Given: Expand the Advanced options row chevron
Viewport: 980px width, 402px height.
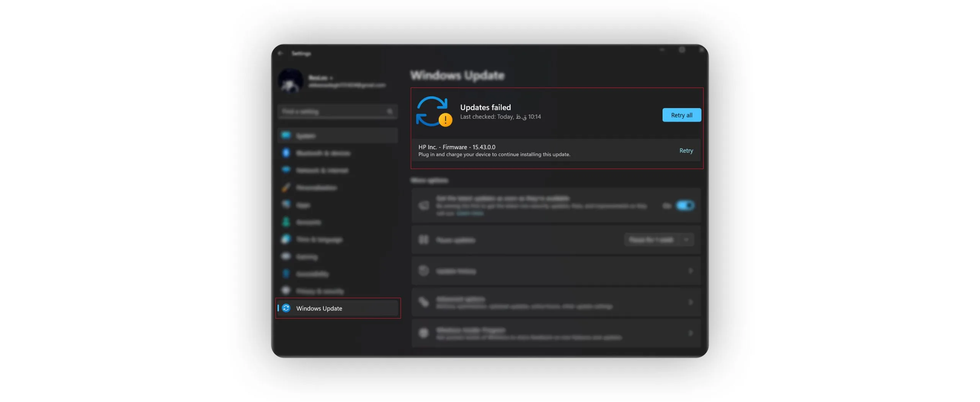Looking at the screenshot, I should coord(691,302).
